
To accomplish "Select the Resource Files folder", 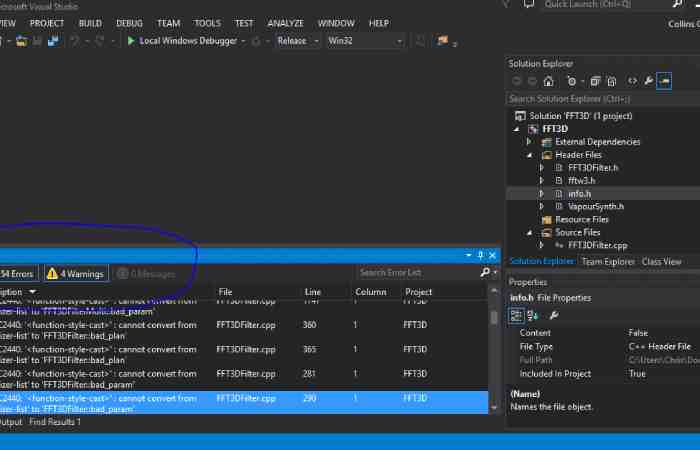I will 582,220.
